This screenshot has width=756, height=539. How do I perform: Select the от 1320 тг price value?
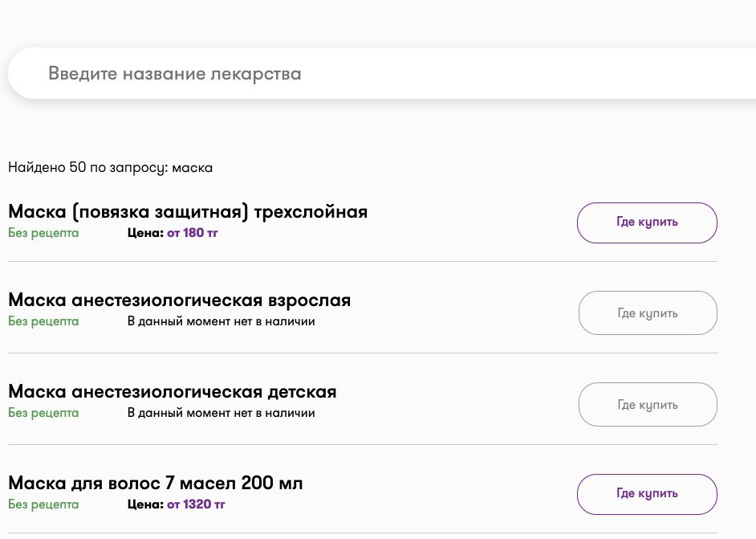coord(196,504)
